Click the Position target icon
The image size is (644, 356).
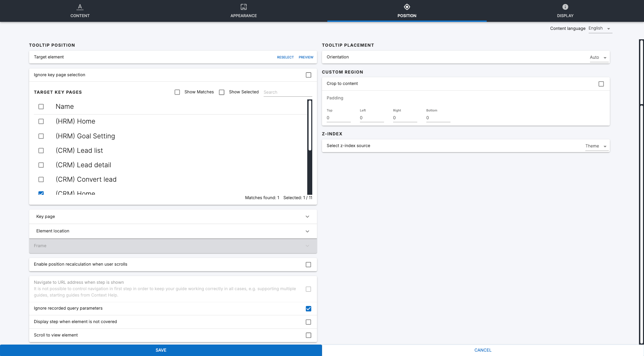[407, 7]
